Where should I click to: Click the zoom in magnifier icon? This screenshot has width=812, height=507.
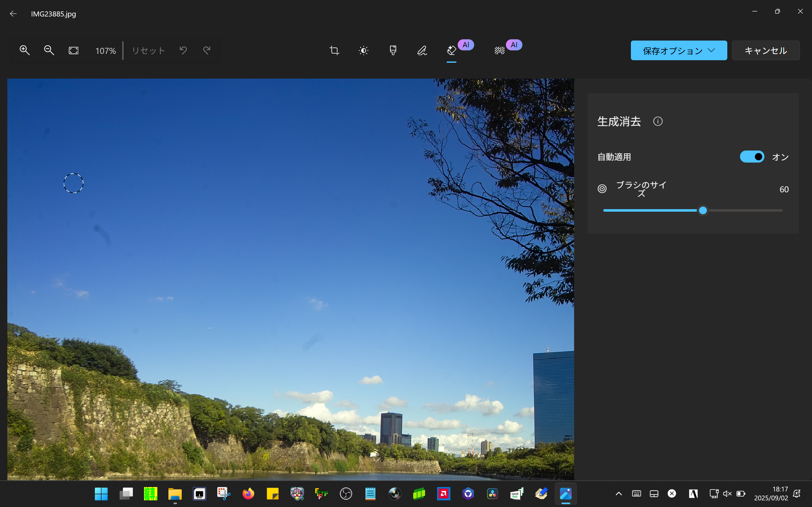pyautogui.click(x=24, y=50)
